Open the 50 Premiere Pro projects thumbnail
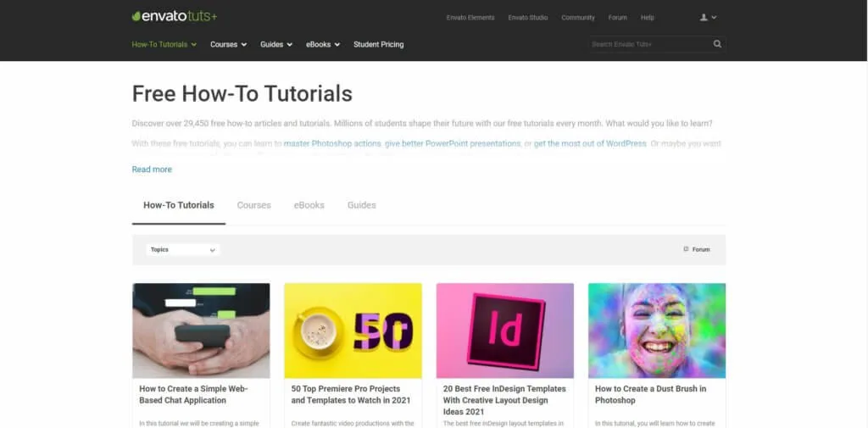This screenshot has height=428, width=868. (353, 331)
